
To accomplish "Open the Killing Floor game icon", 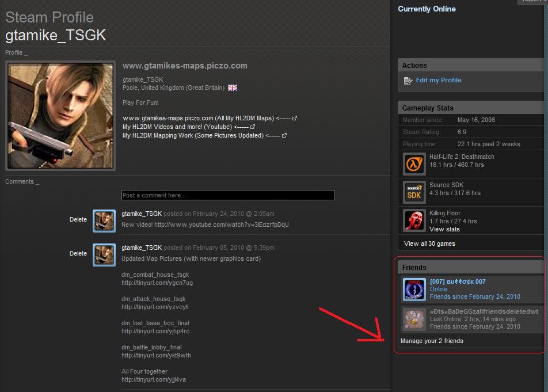I will 414,220.
